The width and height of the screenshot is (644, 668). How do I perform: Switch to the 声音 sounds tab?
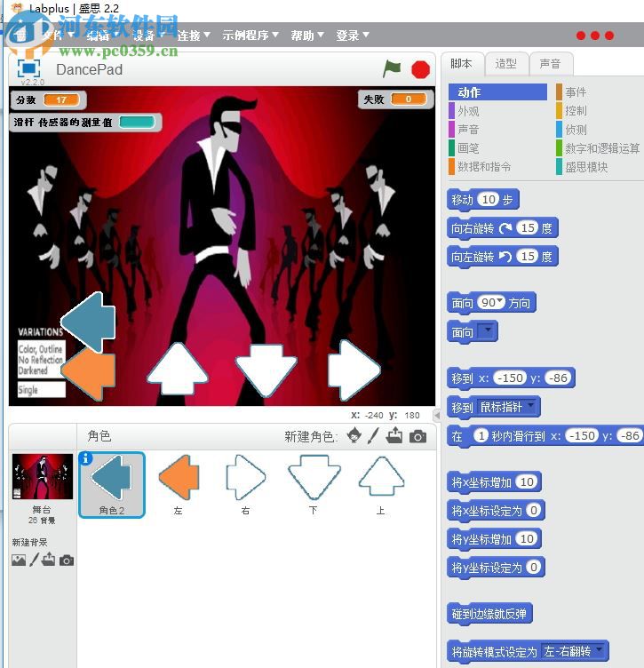(550, 64)
